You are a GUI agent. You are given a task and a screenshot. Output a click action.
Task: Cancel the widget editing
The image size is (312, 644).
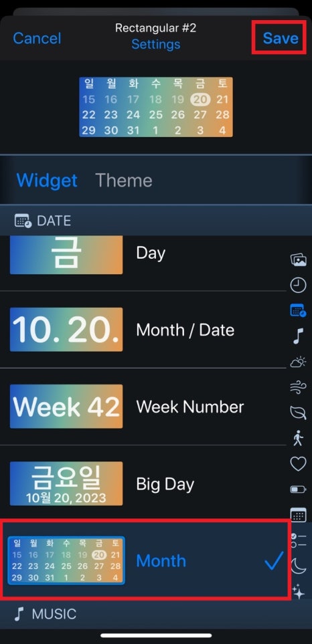(x=37, y=38)
